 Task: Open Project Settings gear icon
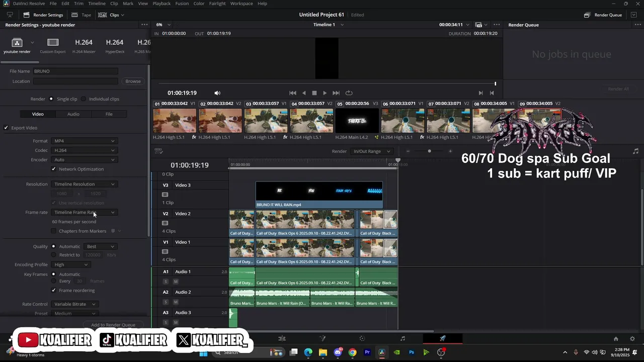632,339
